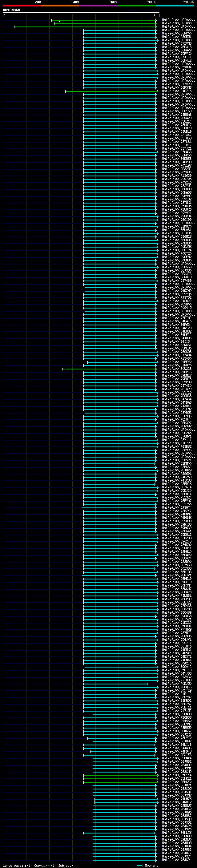Click the orange ~40% identity legend segment
Screen dimensions: 197x868
60,6
